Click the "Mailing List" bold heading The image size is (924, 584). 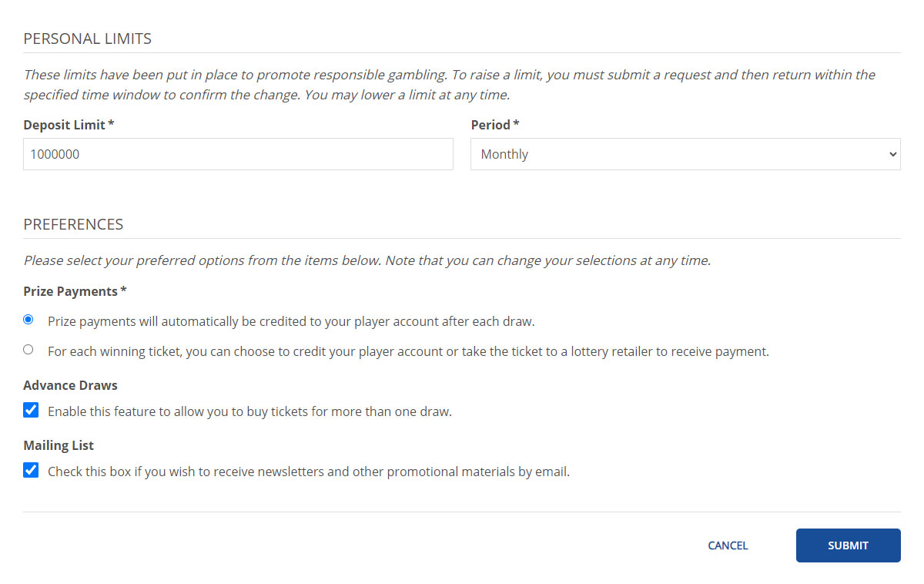pos(59,445)
